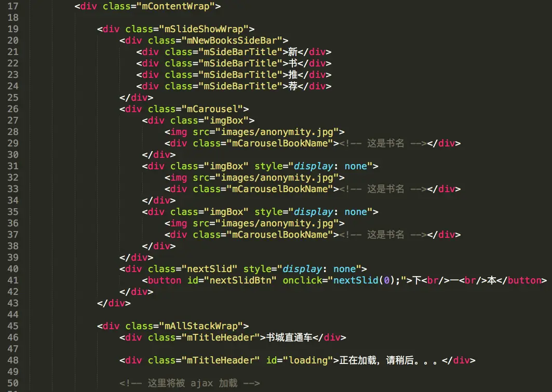The image size is (552, 392).
Task: Click imgBox class on line 27
Action: coord(226,120)
